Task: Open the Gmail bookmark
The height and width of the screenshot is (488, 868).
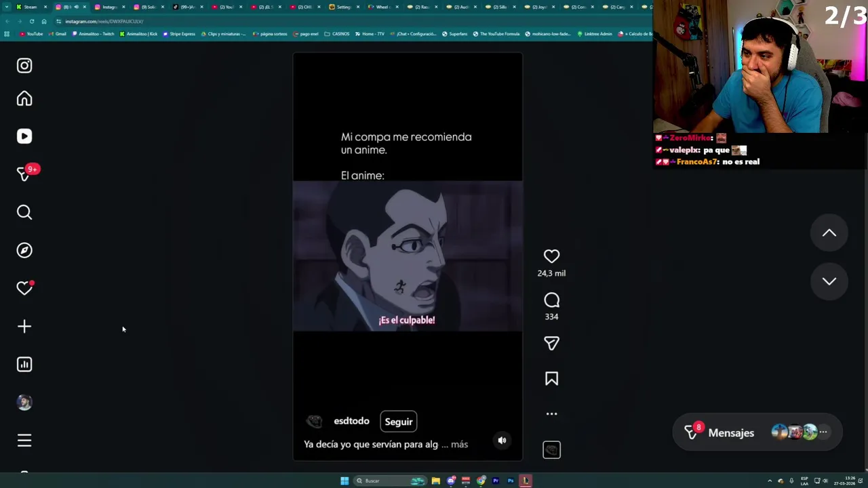Action: (x=58, y=34)
